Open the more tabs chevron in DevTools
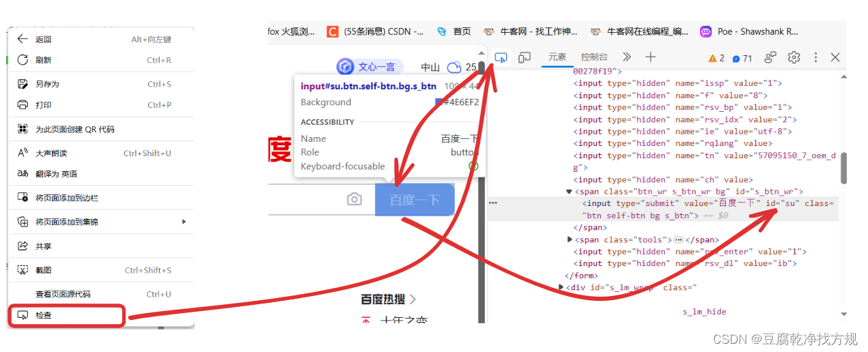 coord(627,57)
